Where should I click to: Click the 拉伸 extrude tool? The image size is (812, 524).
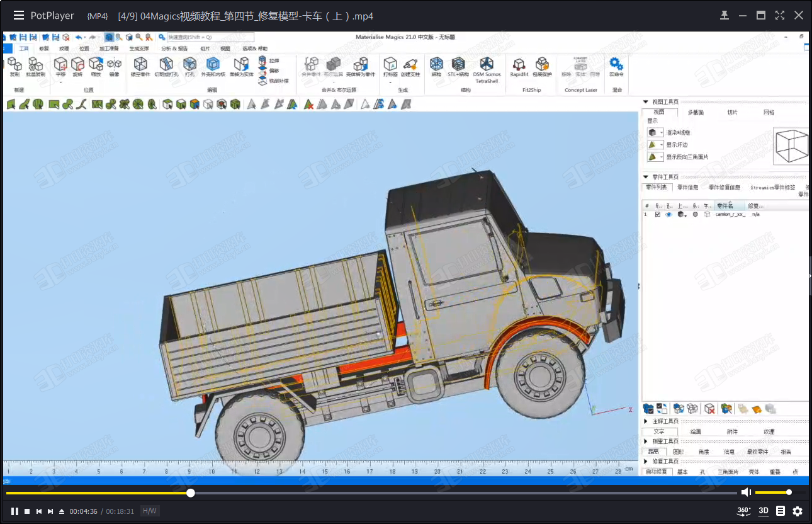click(x=269, y=60)
